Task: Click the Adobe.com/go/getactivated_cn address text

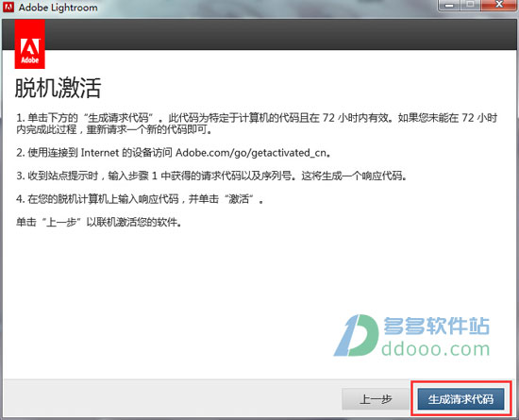Action: [x=251, y=153]
